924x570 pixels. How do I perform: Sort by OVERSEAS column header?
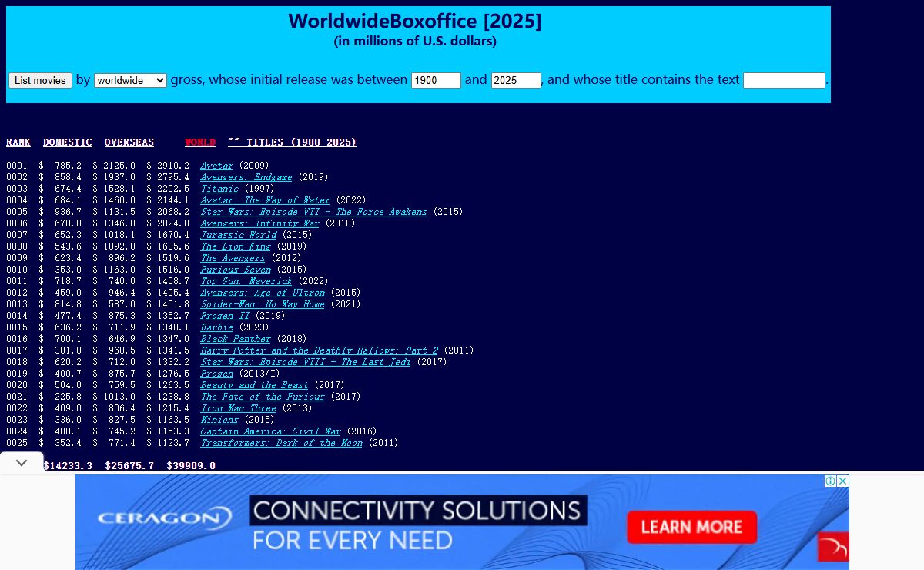click(x=129, y=142)
